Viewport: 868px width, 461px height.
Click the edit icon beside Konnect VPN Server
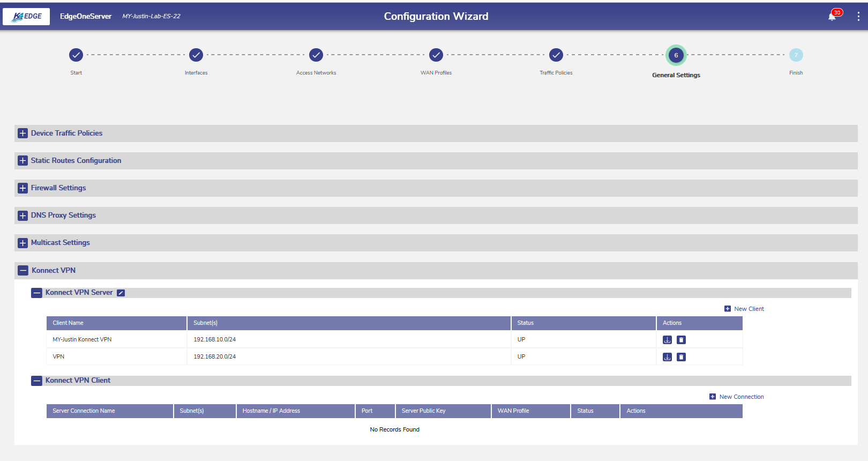pos(121,293)
